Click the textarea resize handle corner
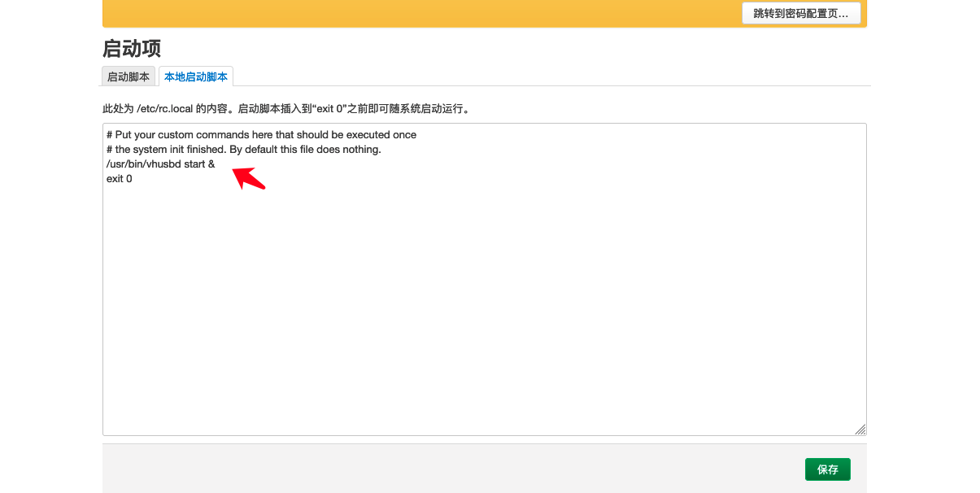The image size is (980, 493). (x=860, y=430)
